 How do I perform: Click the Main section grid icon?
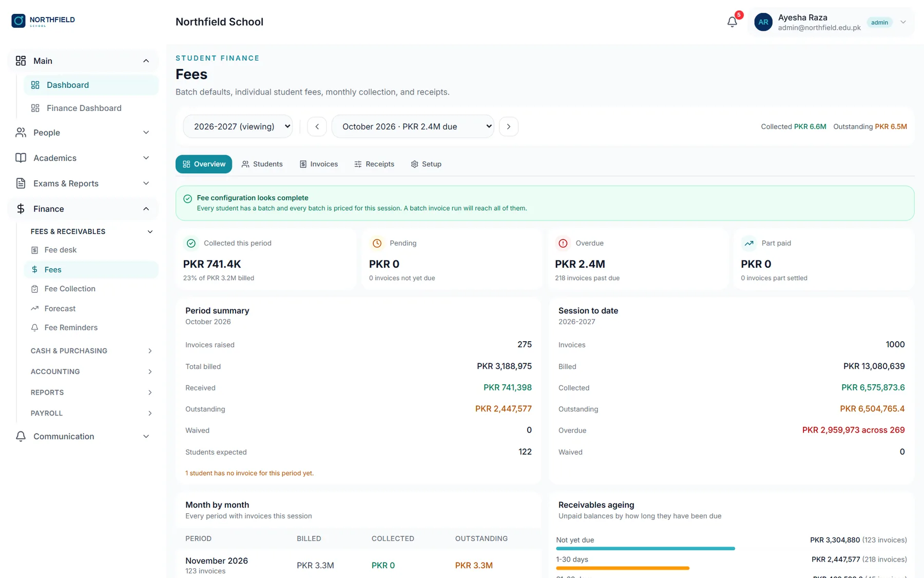(x=21, y=61)
